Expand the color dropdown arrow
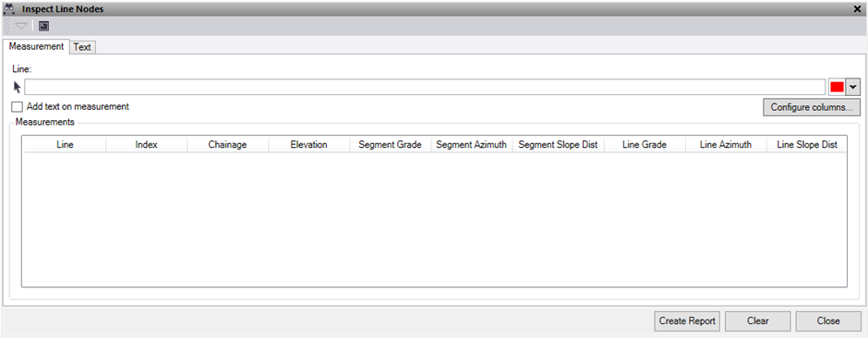The image size is (868, 338). click(853, 88)
